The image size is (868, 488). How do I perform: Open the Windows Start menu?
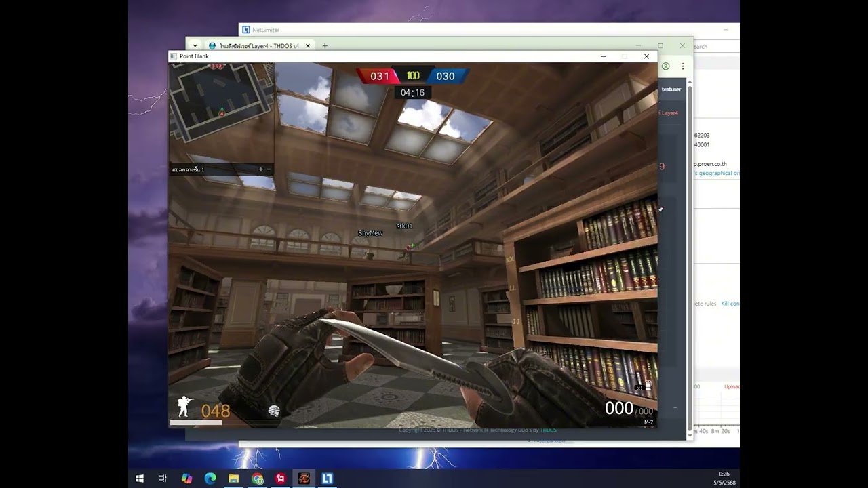click(139, 478)
